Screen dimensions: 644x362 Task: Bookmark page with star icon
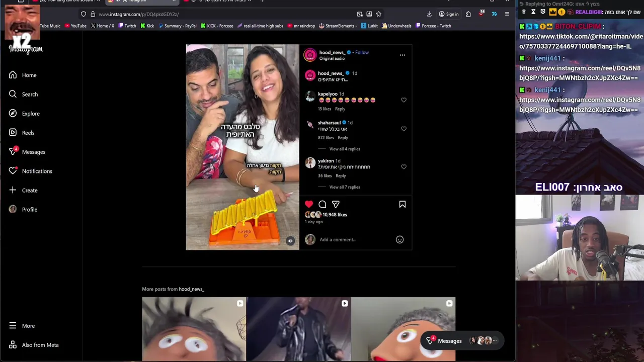379,14
